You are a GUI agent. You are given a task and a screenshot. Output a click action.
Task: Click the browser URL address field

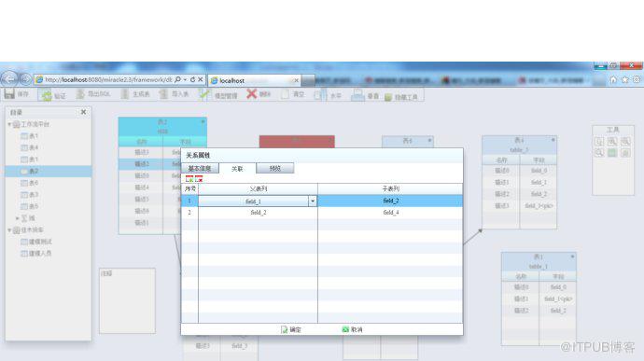tap(108, 79)
